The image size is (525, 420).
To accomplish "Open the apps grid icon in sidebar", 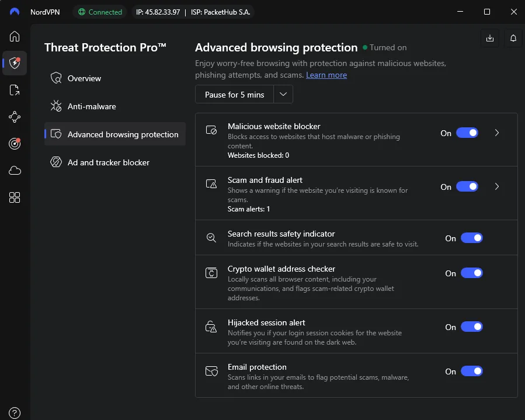I will click(x=15, y=197).
